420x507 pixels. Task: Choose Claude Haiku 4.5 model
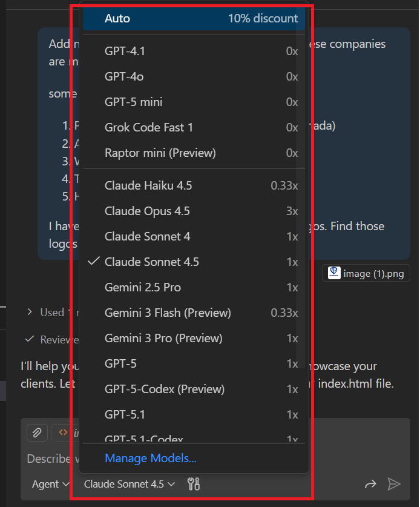194,186
